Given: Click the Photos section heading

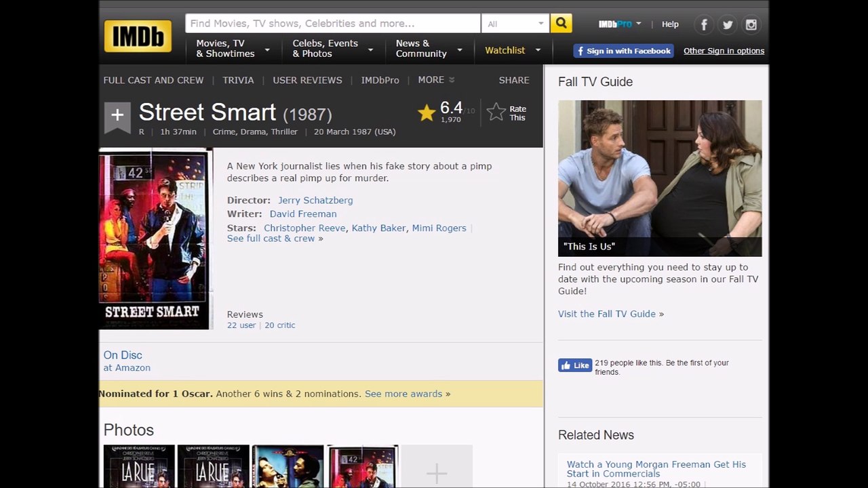Looking at the screenshot, I should click(x=129, y=430).
